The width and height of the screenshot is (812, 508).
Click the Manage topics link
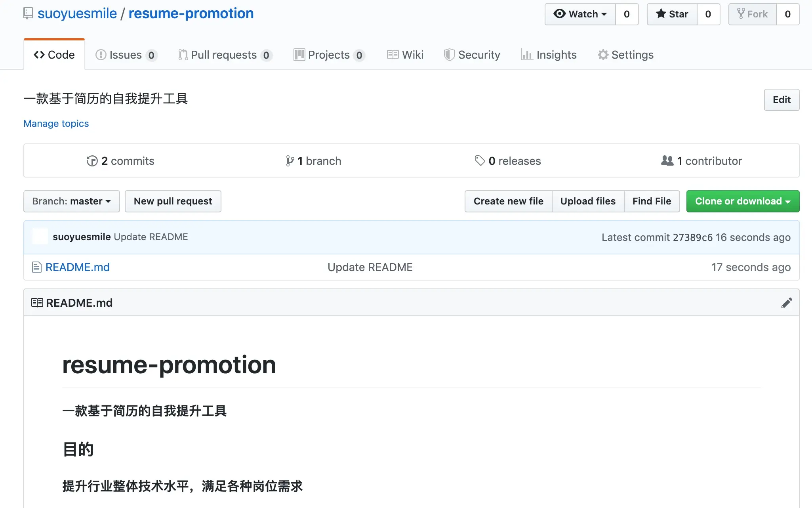click(56, 124)
